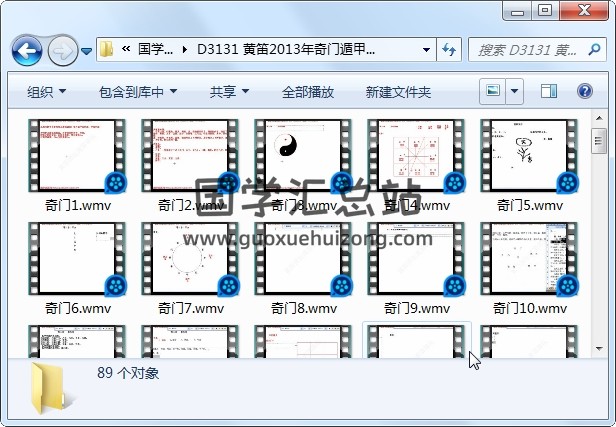The height and width of the screenshot is (427, 616).
Task: Maximize the Explorer window
Action: 545,11
